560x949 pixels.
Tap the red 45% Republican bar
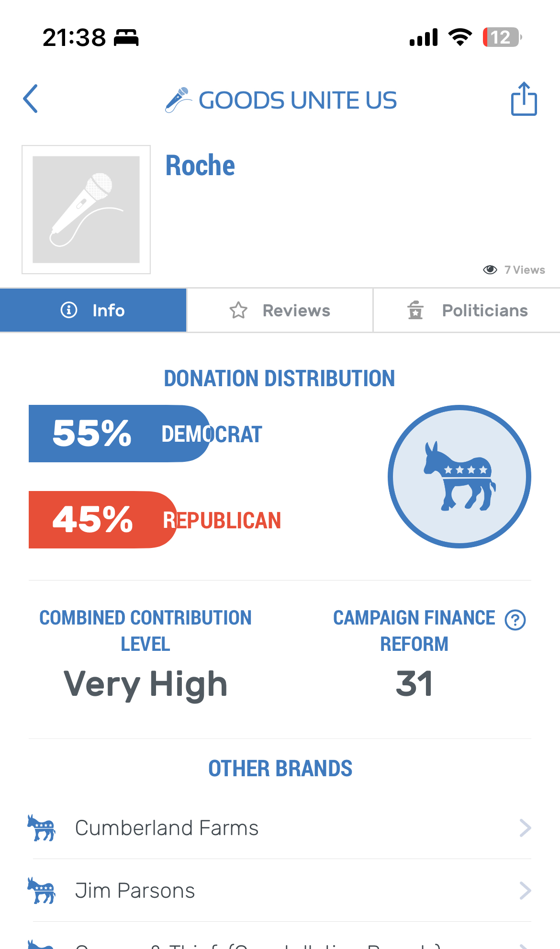(102, 520)
